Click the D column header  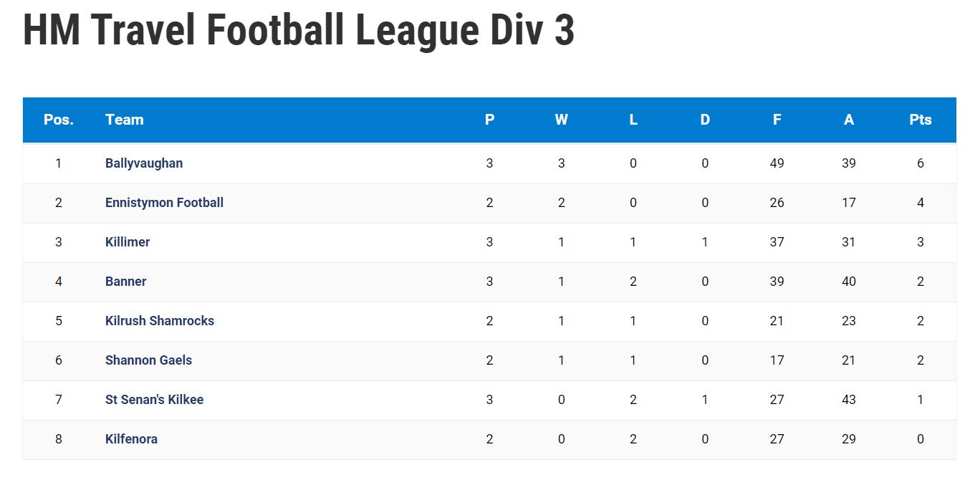coord(705,120)
